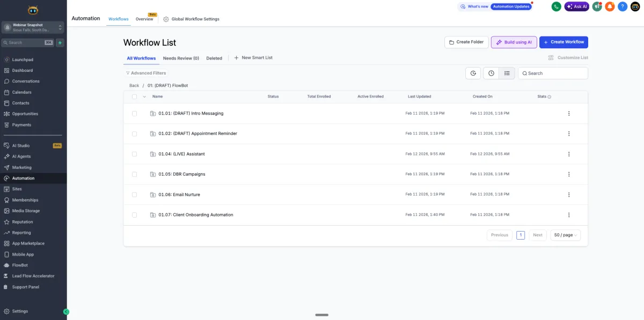Select the Deleted tab
Screen dimensions: 644x320
[x=214, y=58]
